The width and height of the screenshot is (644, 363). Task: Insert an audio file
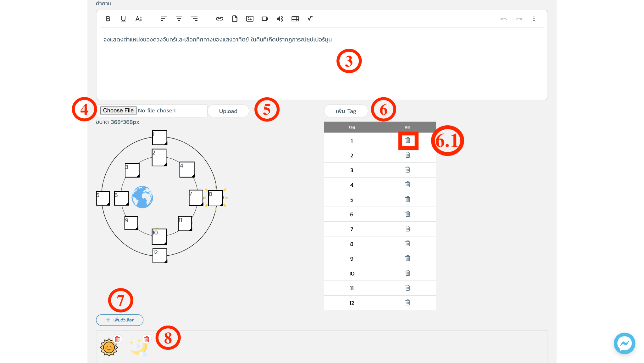[x=280, y=19]
